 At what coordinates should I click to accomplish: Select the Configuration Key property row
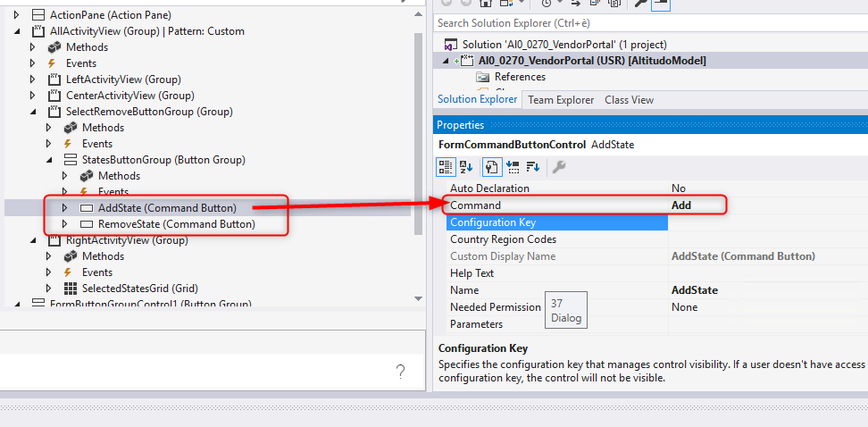[556, 222]
